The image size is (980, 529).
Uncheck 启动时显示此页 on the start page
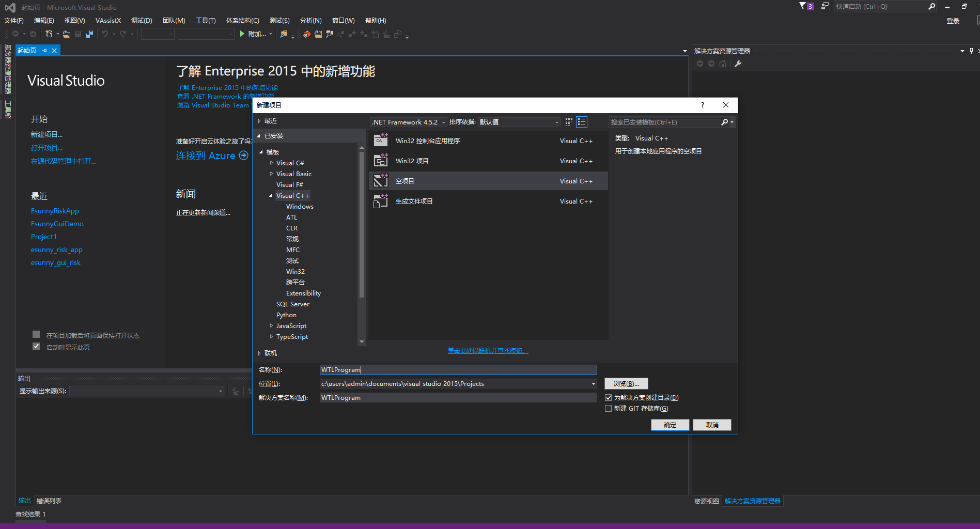point(36,346)
